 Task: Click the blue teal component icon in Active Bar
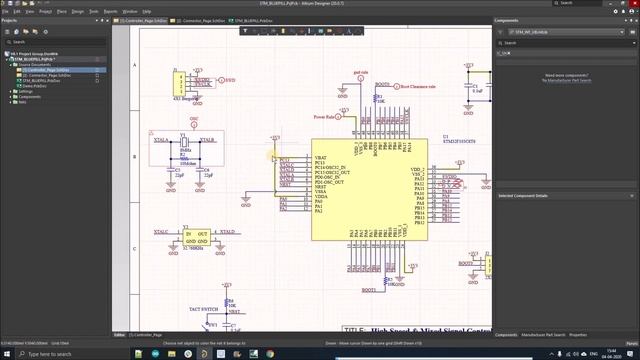click(320, 31)
